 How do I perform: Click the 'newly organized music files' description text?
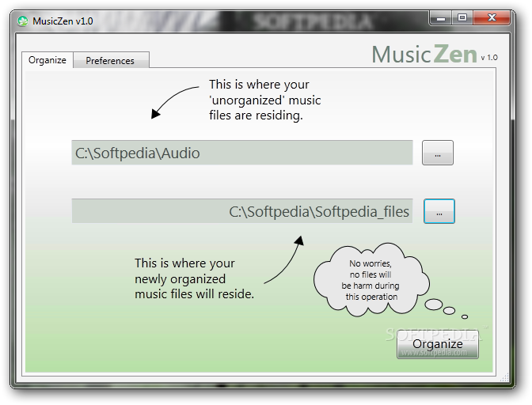click(194, 278)
